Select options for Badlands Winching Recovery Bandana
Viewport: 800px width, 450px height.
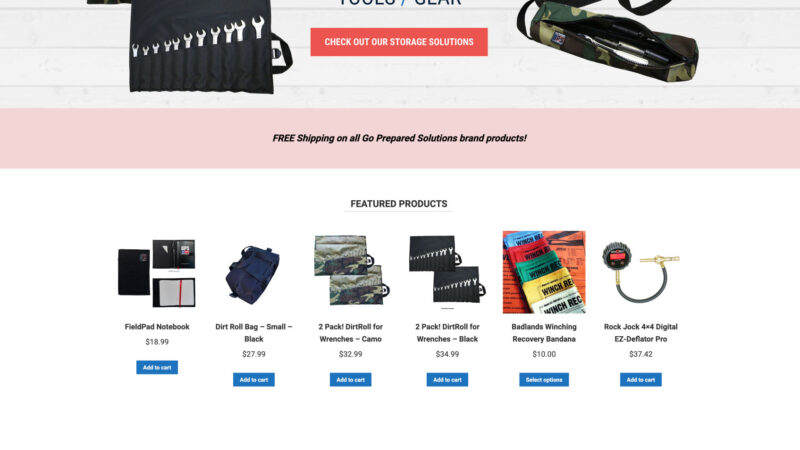pyautogui.click(x=544, y=380)
